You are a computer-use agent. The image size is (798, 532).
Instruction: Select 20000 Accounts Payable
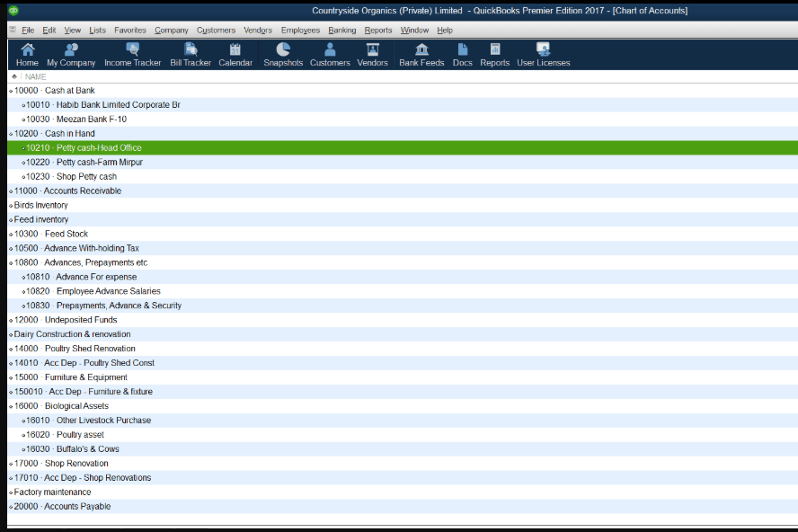[x=402, y=506]
